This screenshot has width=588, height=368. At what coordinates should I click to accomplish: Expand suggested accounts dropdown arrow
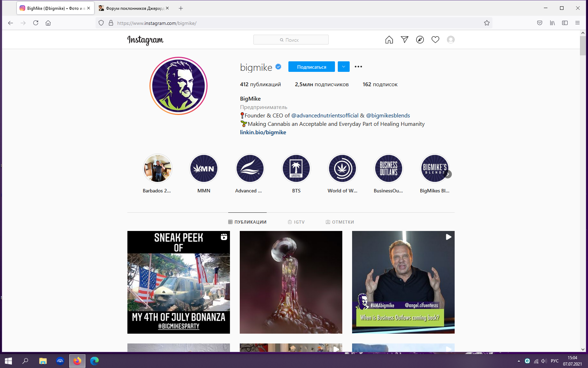[x=343, y=67]
